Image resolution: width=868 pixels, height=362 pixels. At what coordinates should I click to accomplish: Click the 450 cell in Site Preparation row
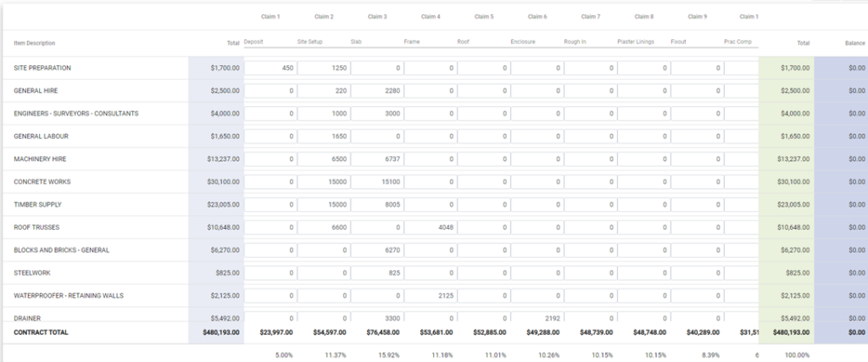270,68
